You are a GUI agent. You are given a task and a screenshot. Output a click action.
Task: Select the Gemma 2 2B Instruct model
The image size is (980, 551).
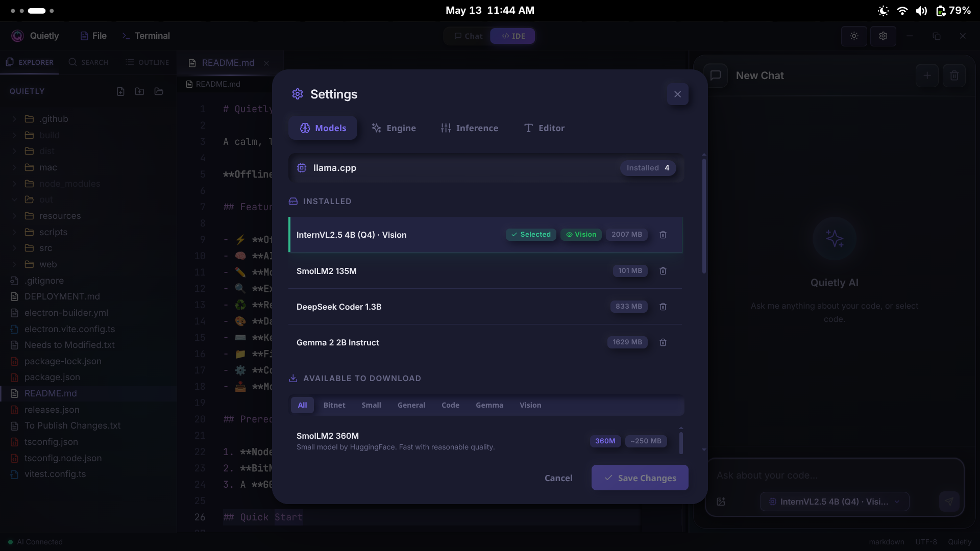[x=485, y=342]
